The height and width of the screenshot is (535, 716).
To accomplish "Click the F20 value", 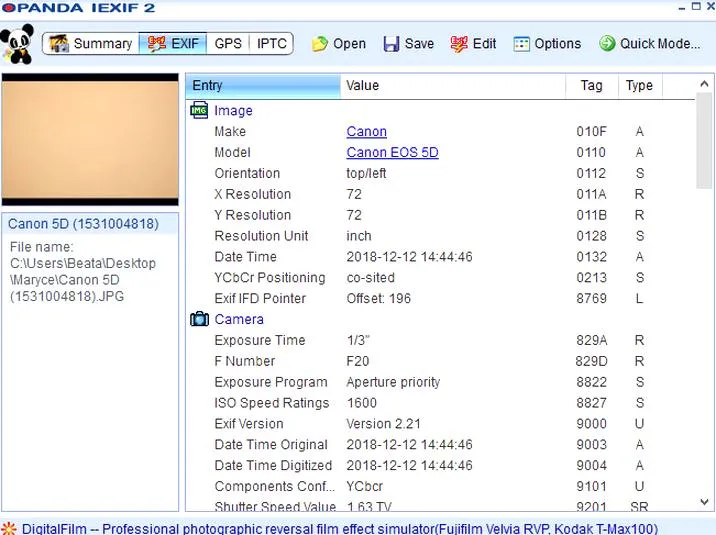I will 358,361.
